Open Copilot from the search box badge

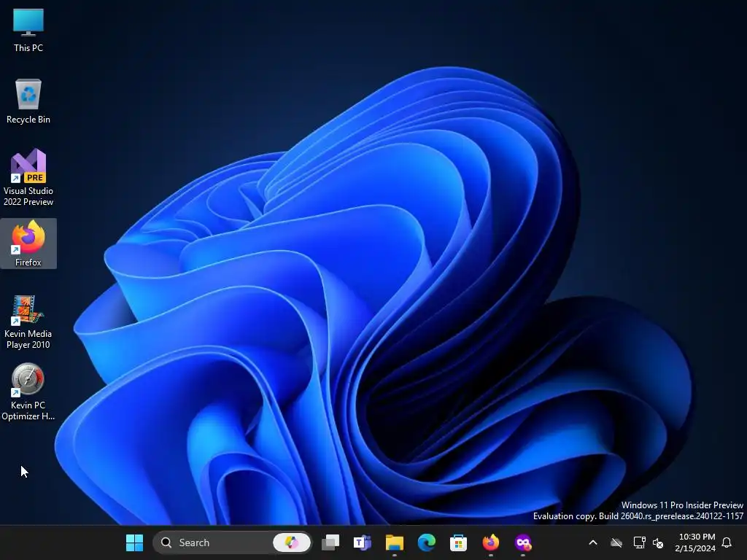(x=292, y=542)
